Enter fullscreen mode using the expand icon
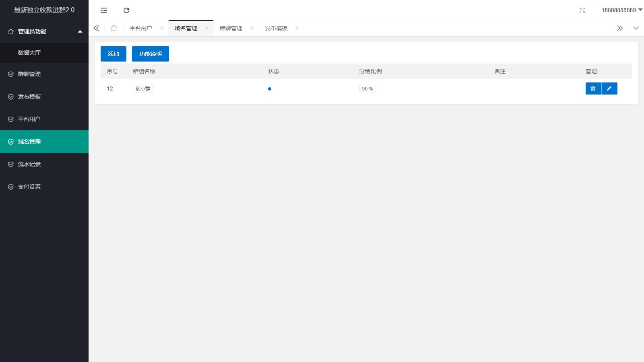Viewport: 644px width, 362px height. [582, 10]
